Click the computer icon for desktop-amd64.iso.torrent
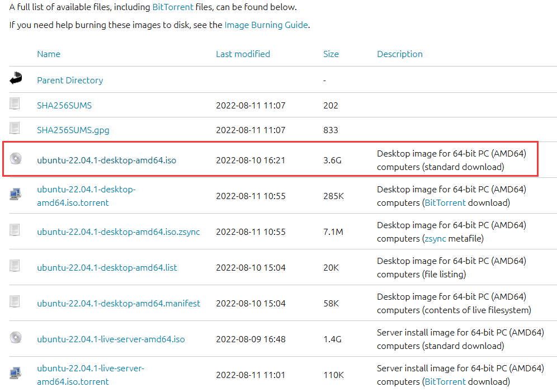 coord(16,194)
